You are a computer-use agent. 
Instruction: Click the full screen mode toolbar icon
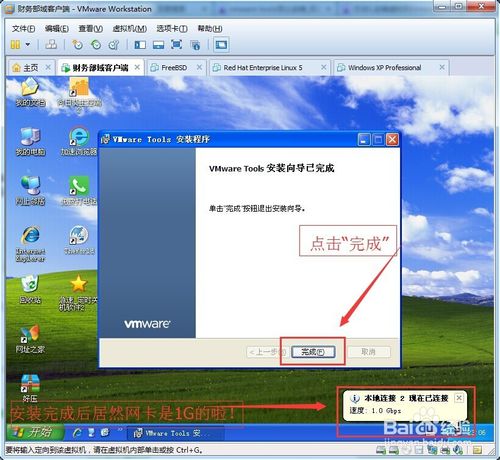point(176,44)
